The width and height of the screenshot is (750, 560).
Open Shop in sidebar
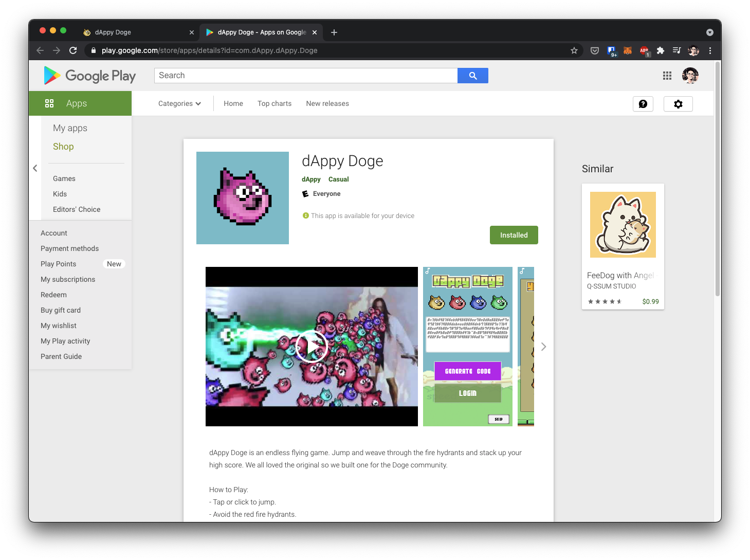click(63, 147)
